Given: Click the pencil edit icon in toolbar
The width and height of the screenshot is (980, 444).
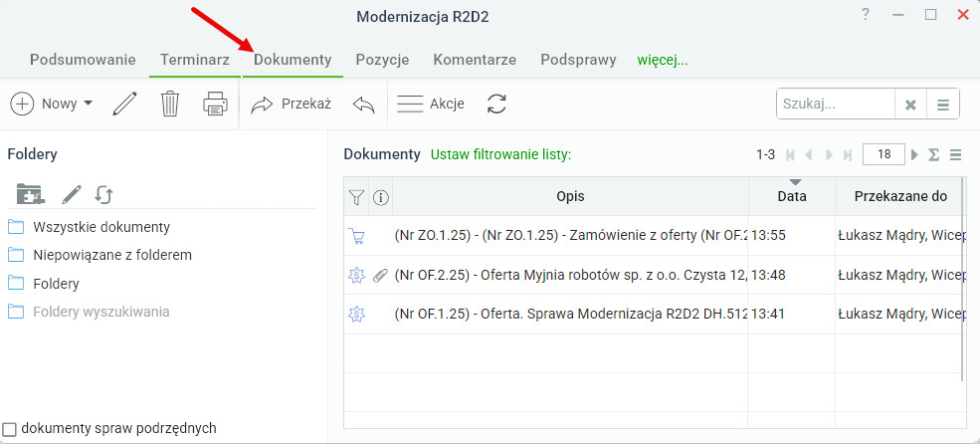Looking at the screenshot, I should [125, 104].
